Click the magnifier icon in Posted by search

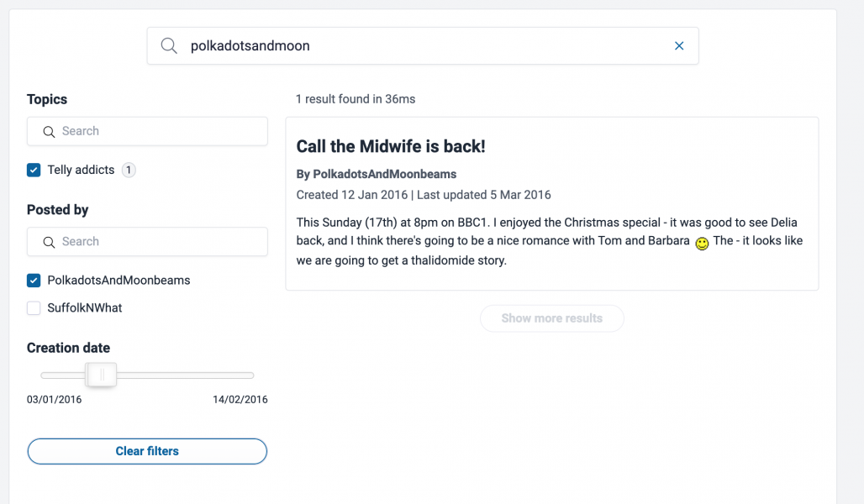(x=49, y=242)
